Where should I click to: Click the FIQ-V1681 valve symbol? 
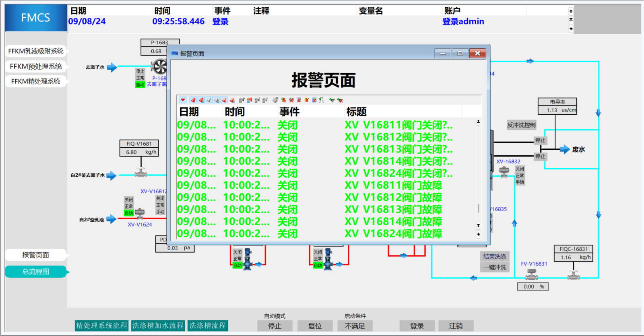coord(141,172)
